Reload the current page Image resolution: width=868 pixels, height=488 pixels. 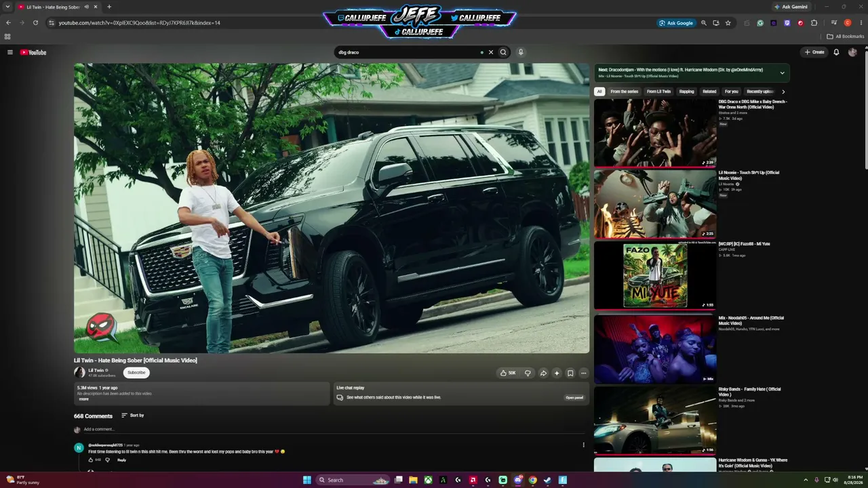point(35,22)
